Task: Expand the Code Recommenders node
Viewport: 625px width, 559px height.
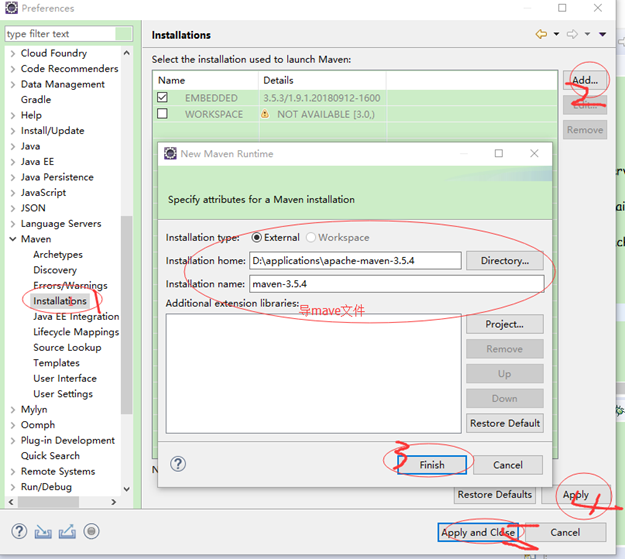Action: [13, 69]
